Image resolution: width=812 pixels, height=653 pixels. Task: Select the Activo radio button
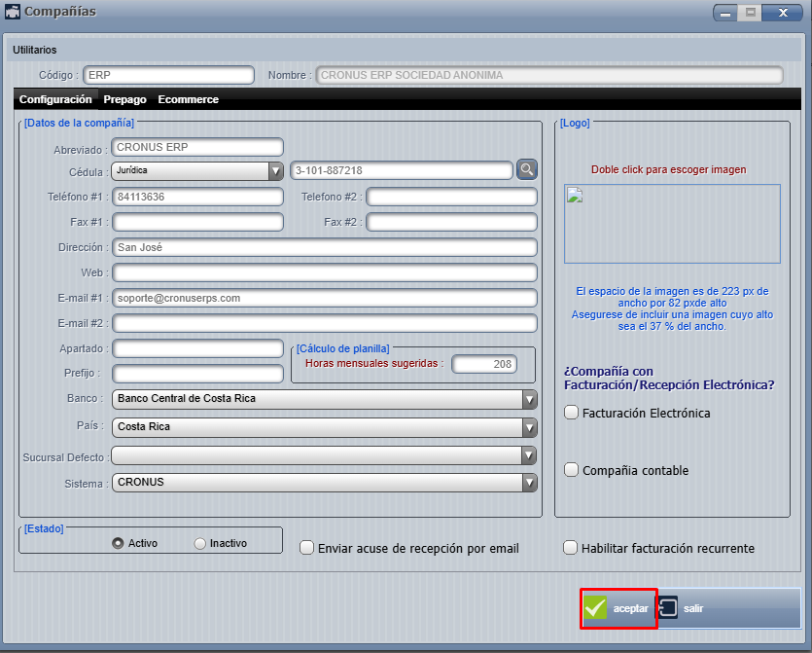click(x=118, y=543)
